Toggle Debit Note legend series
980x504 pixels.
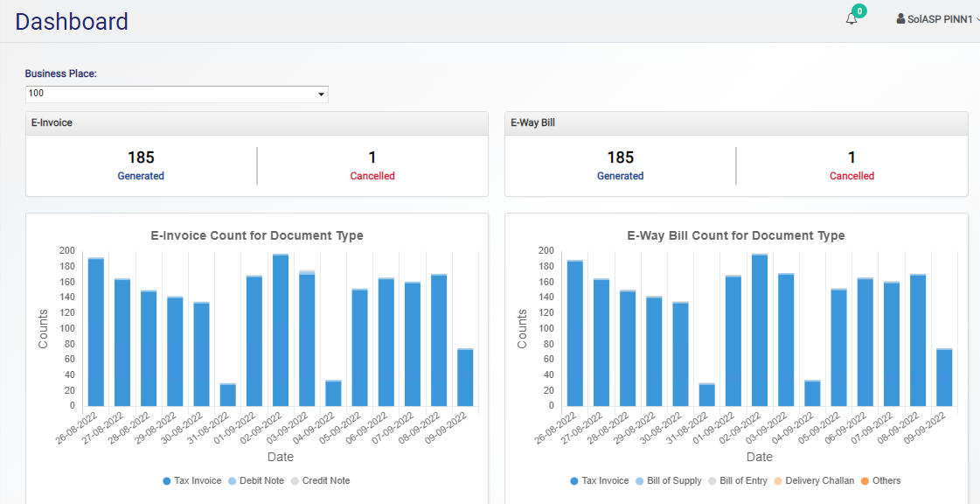255,480
